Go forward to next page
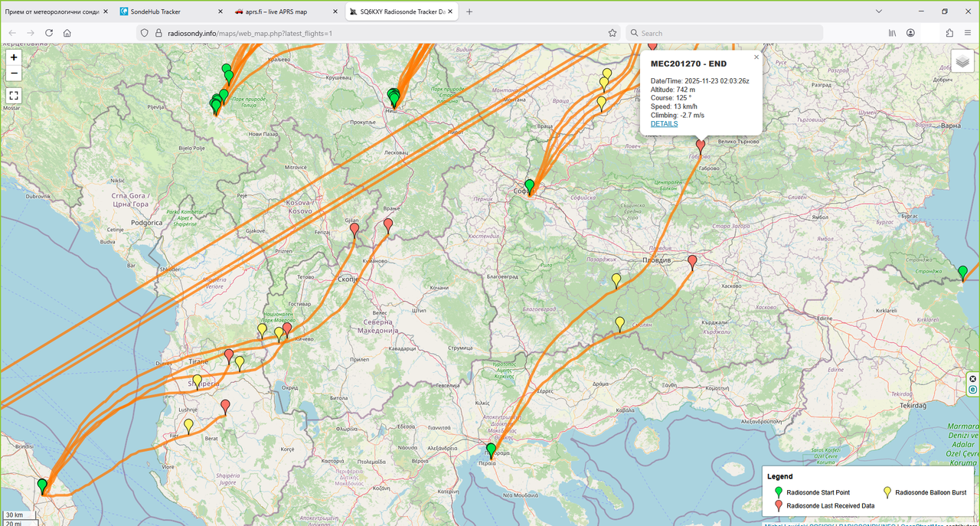The image size is (980, 526). pos(31,33)
